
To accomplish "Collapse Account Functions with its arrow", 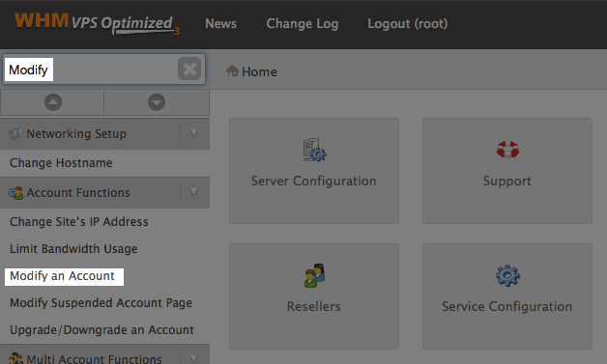I will click(194, 192).
